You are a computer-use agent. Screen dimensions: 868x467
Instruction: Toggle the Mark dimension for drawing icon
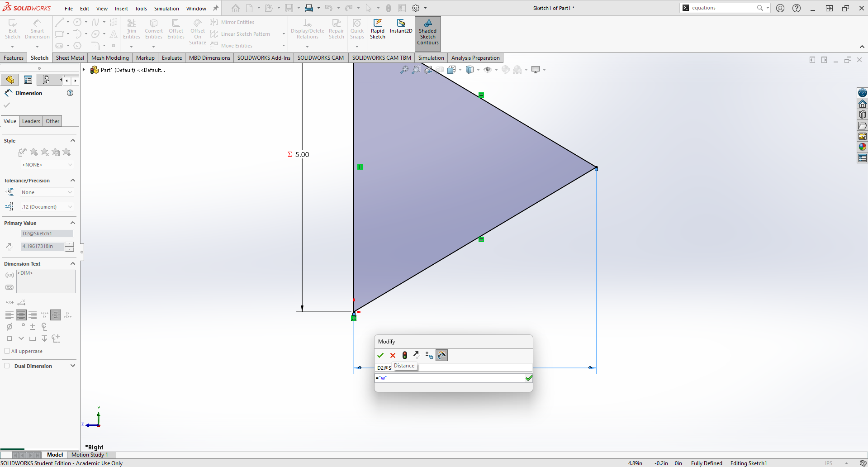point(442,356)
